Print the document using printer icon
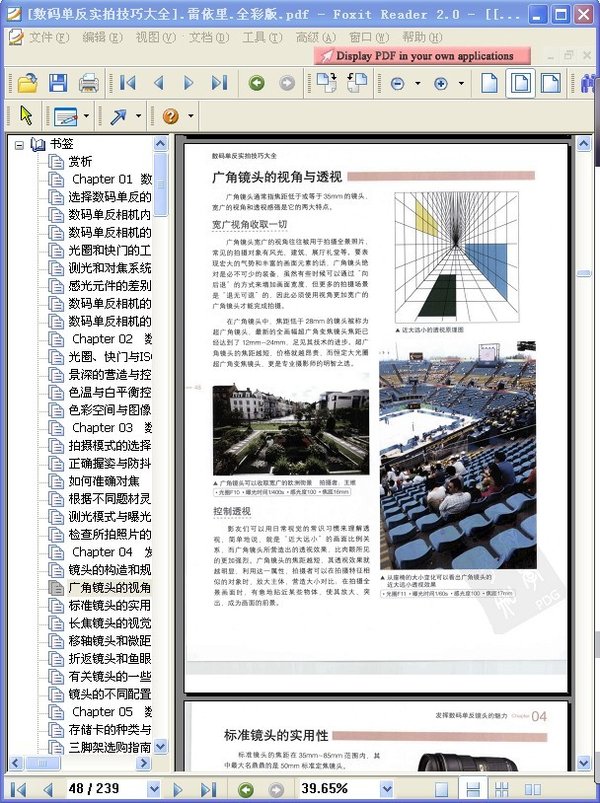600x803 pixels. click(x=89, y=83)
